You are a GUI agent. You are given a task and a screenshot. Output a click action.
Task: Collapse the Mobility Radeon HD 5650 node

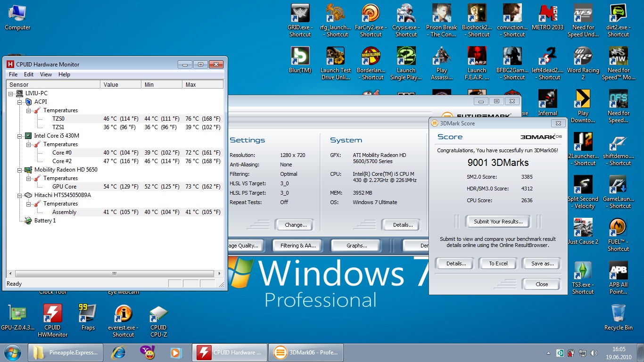click(x=20, y=170)
